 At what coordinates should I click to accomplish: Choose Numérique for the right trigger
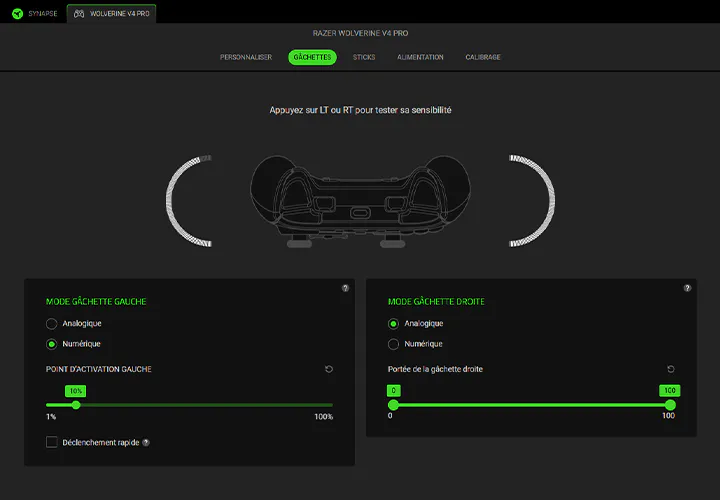[x=393, y=344]
